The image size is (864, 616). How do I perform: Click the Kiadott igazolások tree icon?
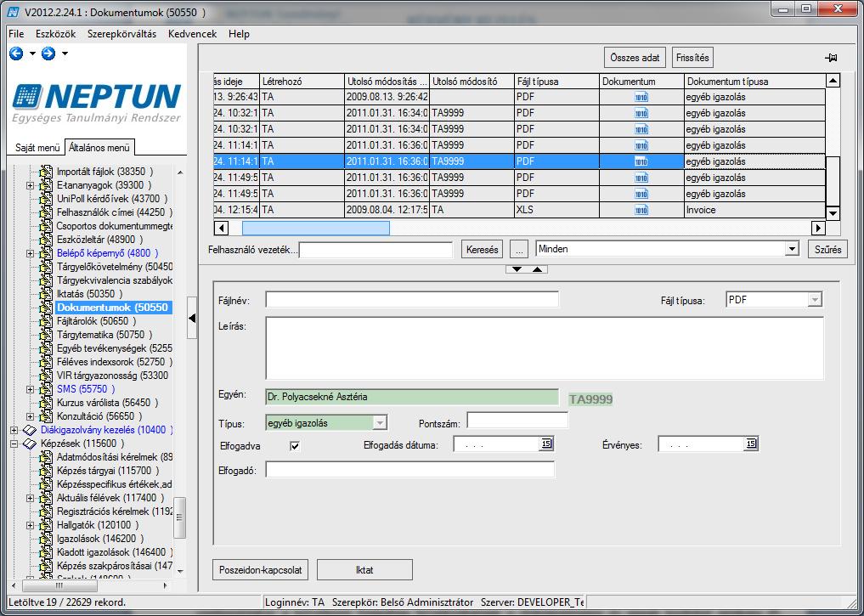coord(46,552)
